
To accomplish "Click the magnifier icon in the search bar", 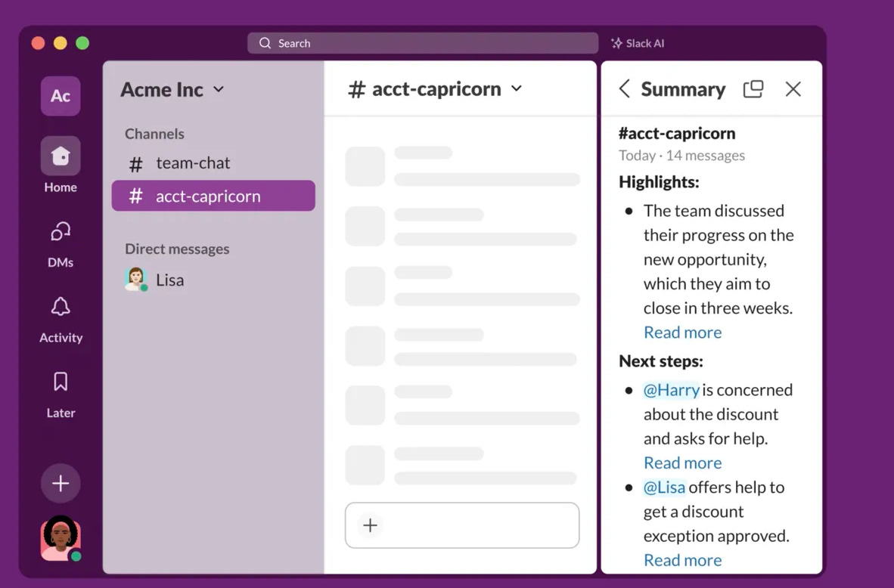I will pyautogui.click(x=265, y=43).
